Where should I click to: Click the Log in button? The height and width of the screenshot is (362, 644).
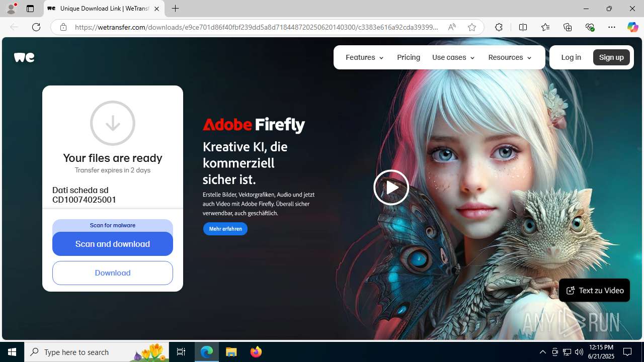click(571, 57)
